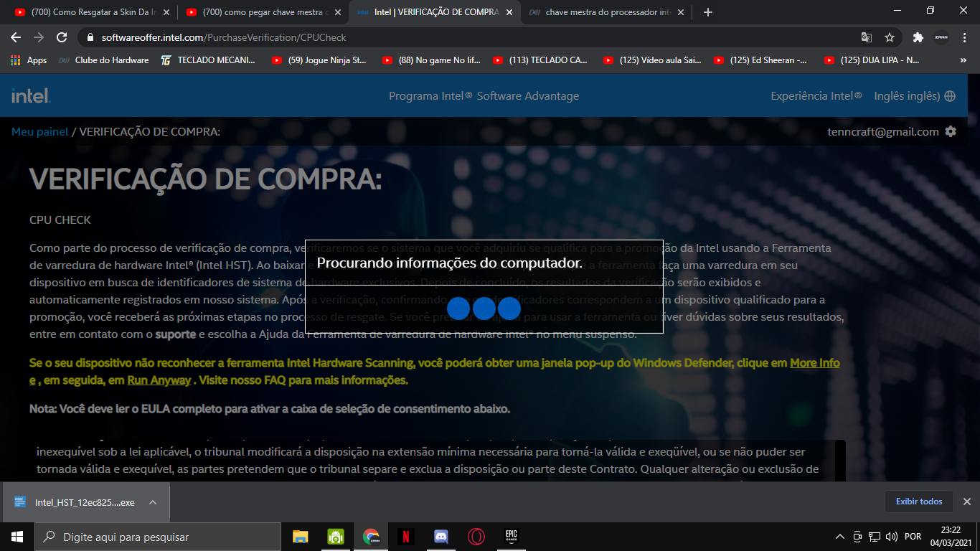Click the Meu painel breadcrumb link

(39, 132)
